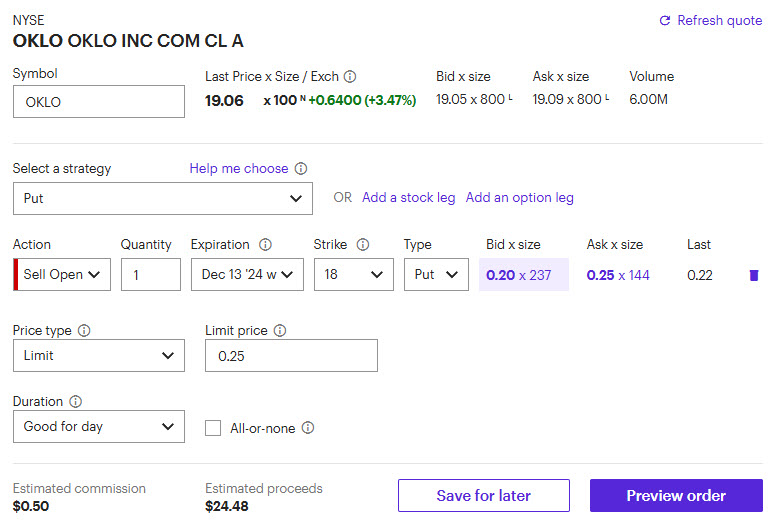Open the strategy dropdown showing Put
The width and height of the screenshot is (778, 528).
(163, 198)
